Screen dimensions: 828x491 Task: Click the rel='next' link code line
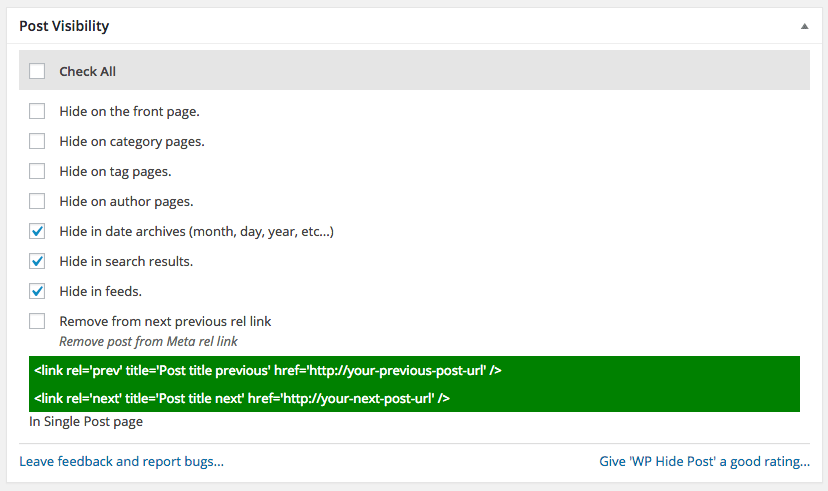[241, 398]
